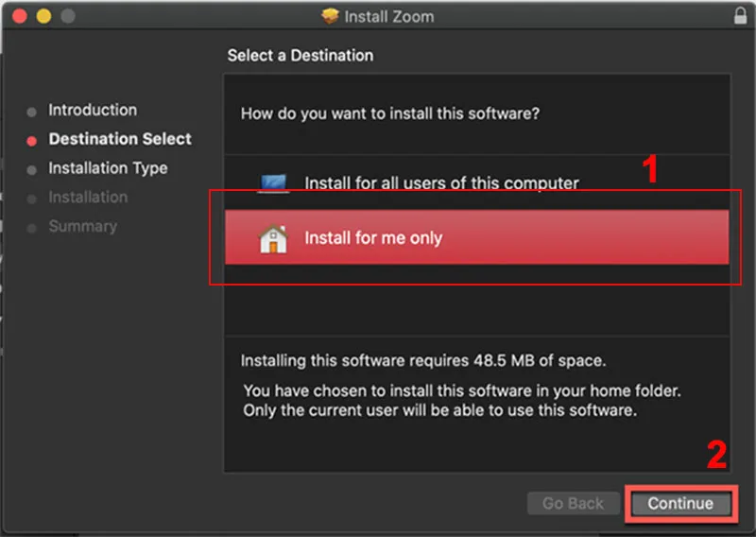
Task: Click the 'home folder' description text
Action: [462, 401]
